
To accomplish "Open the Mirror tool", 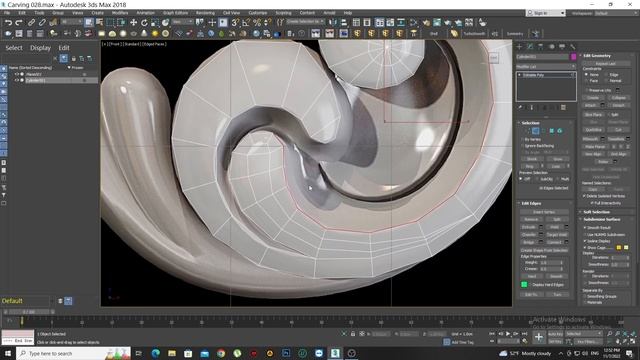I will click(333, 22).
